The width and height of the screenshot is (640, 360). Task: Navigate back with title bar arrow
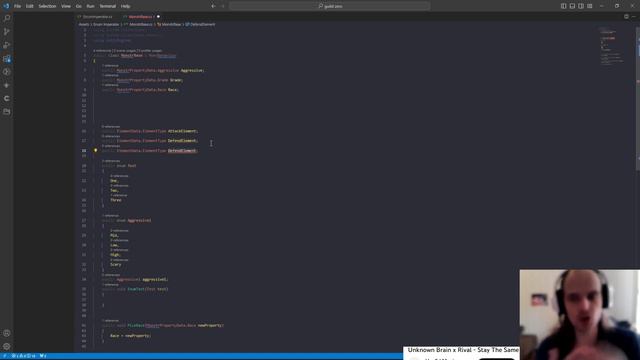point(213,6)
